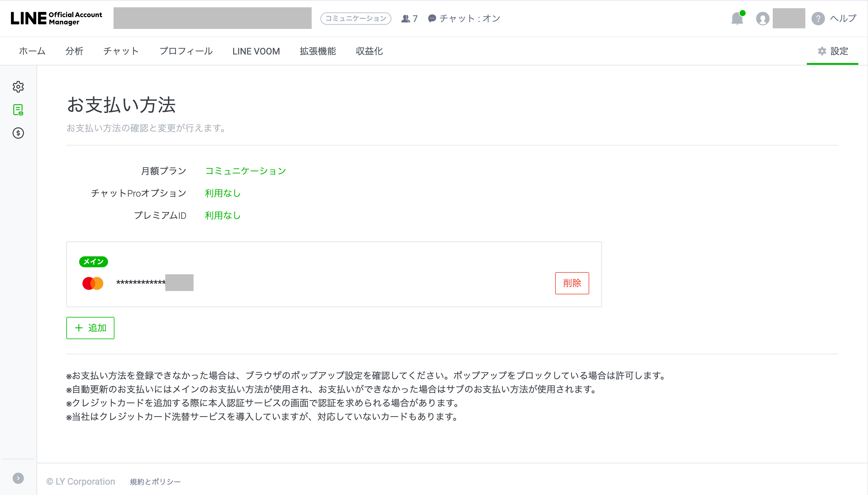Open the 規約とポリシー footer link
Viewport: 868px width, 495px height.
coord(155,481)
